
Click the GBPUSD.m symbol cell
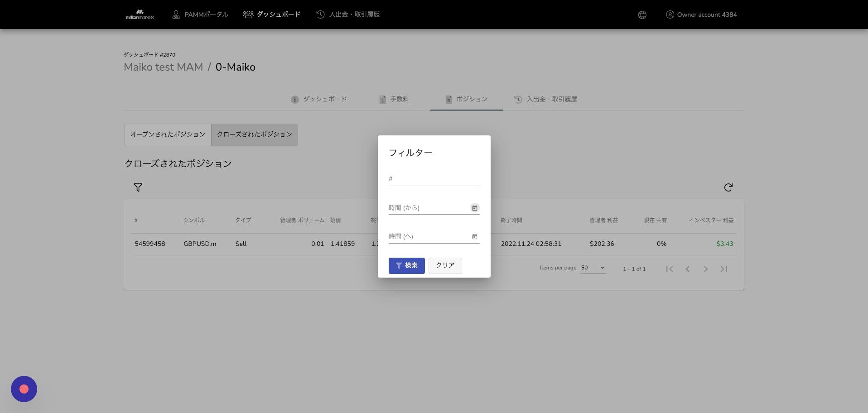tap(200, 244)
